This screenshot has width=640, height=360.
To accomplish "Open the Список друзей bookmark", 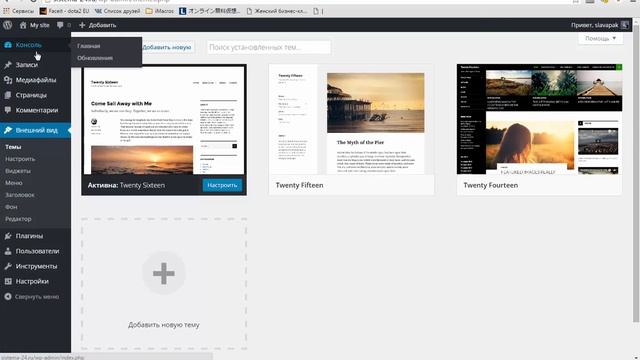I will 117,11.
